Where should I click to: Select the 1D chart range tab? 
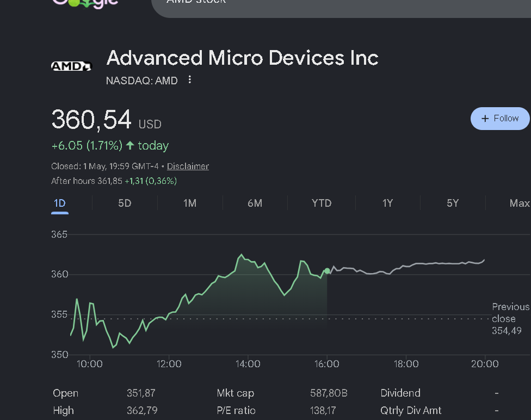coord(60,203)
